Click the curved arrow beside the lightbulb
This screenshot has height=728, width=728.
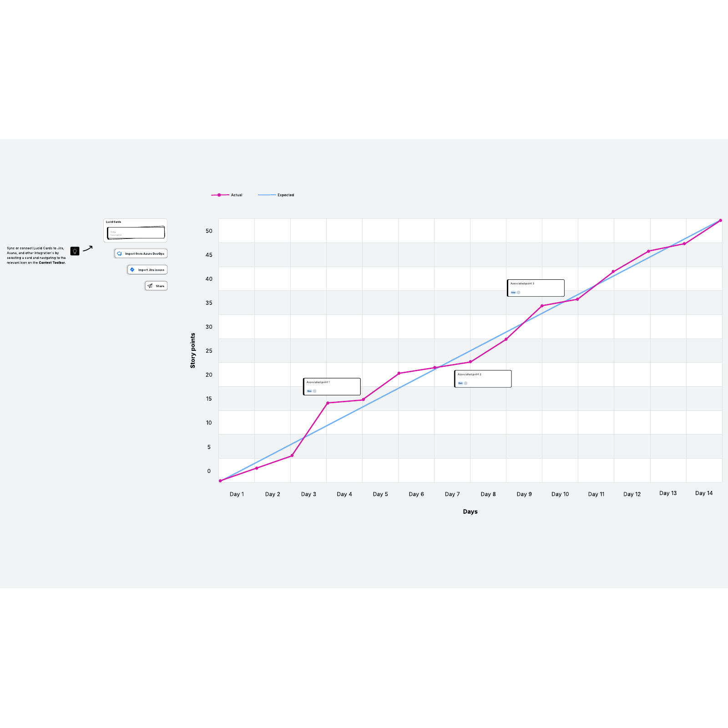pos(88,248)
